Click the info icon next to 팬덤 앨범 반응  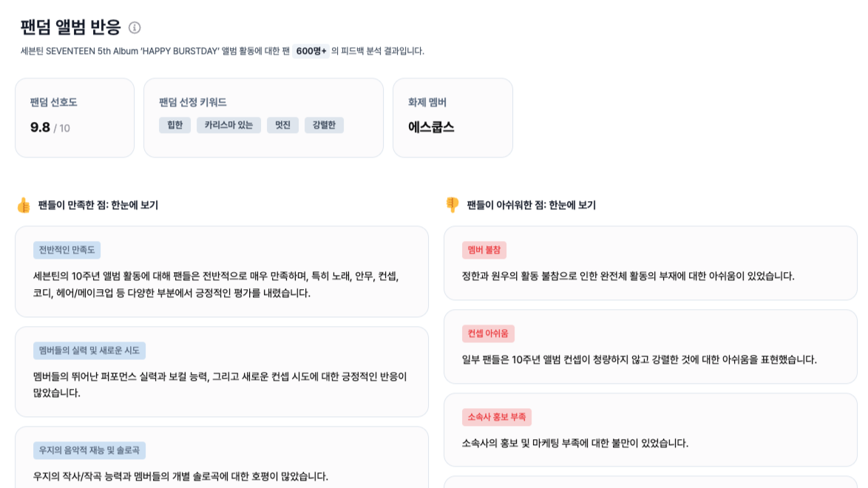[134, 27]
